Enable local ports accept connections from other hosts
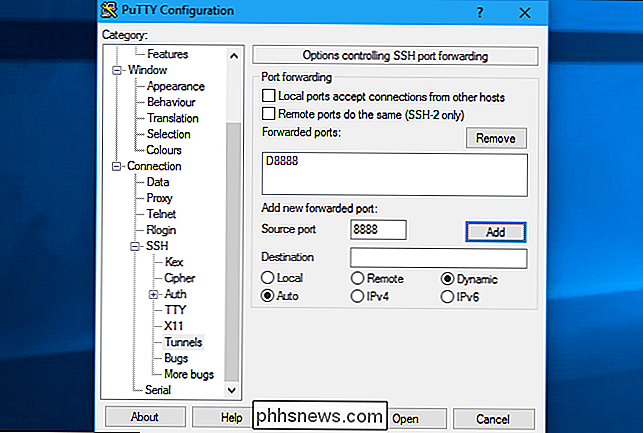The image size is (643, 433). click(268, 97)
